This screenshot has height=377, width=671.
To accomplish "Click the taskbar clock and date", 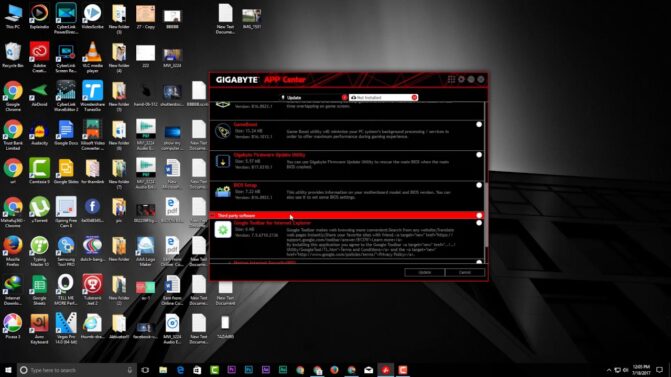I will [x=641, y=370].
